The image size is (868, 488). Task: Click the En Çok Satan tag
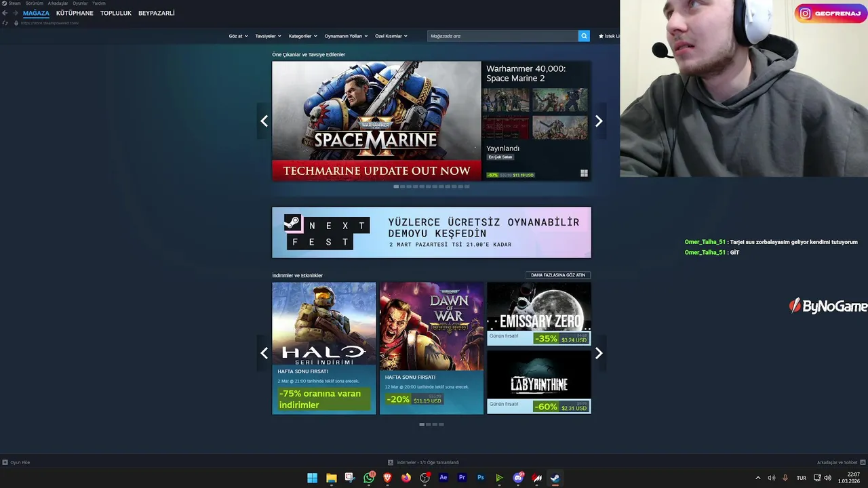[500, 157]
